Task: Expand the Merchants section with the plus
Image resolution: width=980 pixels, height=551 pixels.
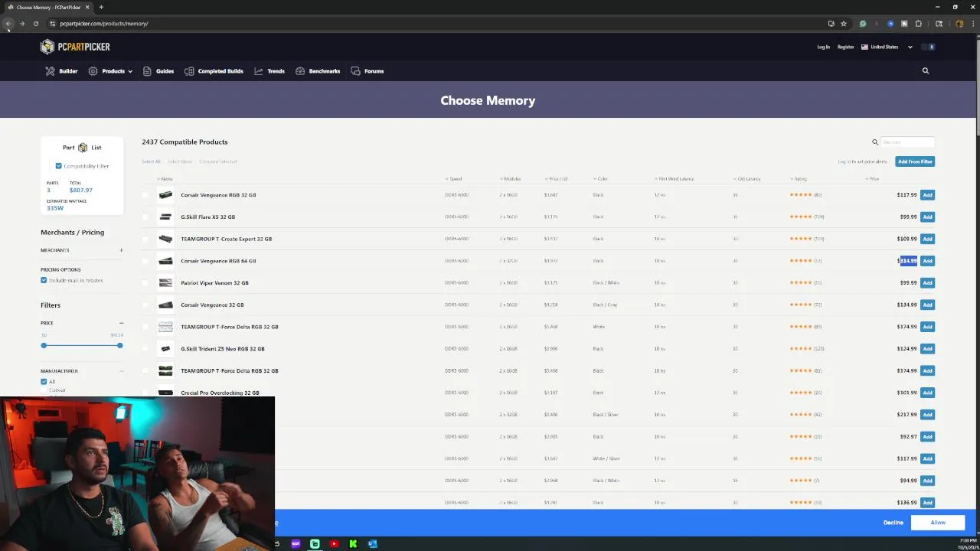Action: 121,250
